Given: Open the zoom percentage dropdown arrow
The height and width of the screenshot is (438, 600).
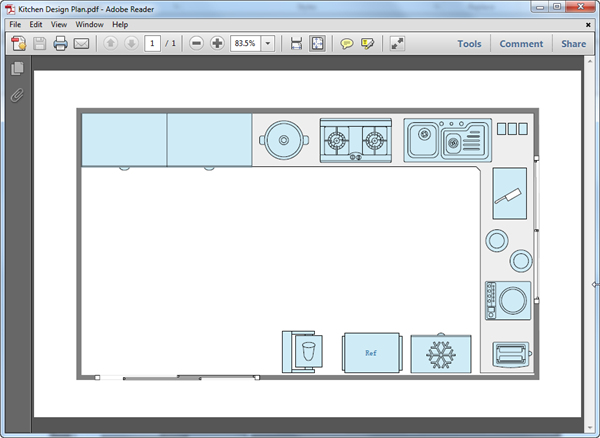Looking at the screenshot, I should 268,44.
